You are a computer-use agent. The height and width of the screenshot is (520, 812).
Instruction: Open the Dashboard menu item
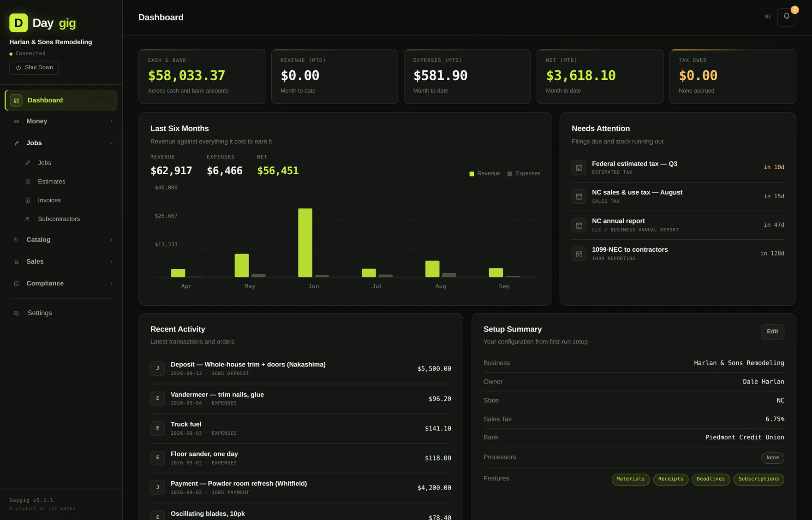[x=61, y=100]
